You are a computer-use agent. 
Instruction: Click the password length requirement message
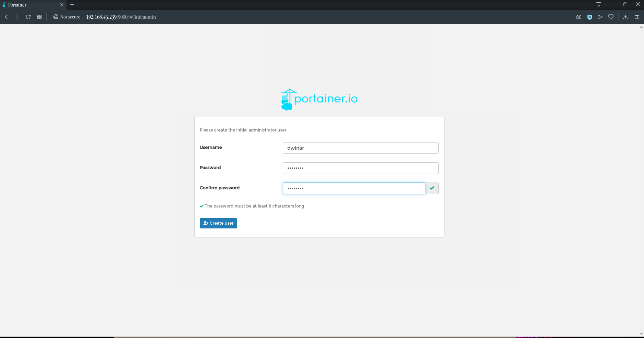click(252, 206)
